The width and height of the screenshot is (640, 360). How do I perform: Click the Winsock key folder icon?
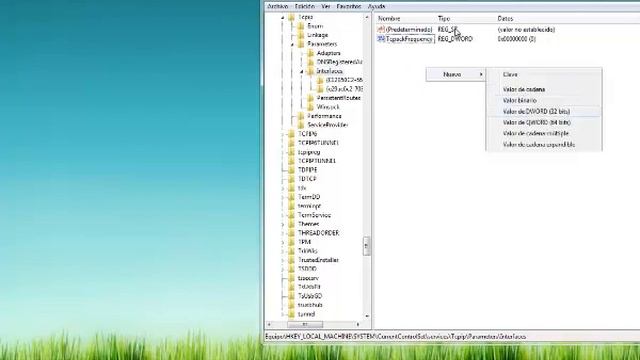pyautogui.click(x=311, y=107)
